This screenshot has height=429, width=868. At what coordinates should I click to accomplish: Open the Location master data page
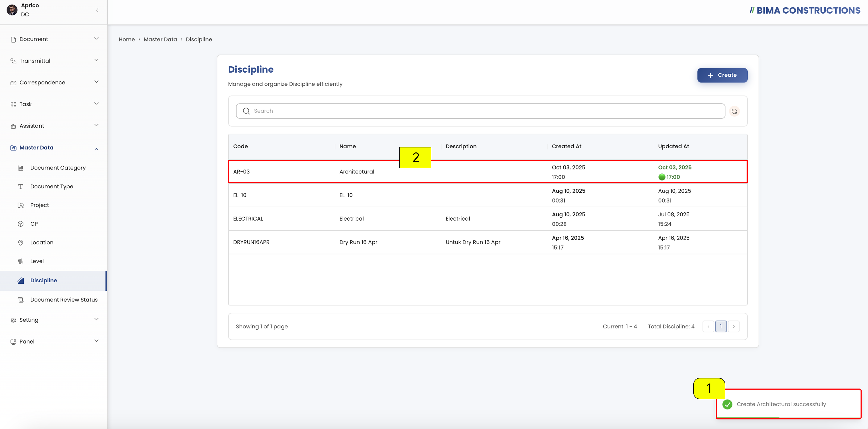tap(42, 242)
